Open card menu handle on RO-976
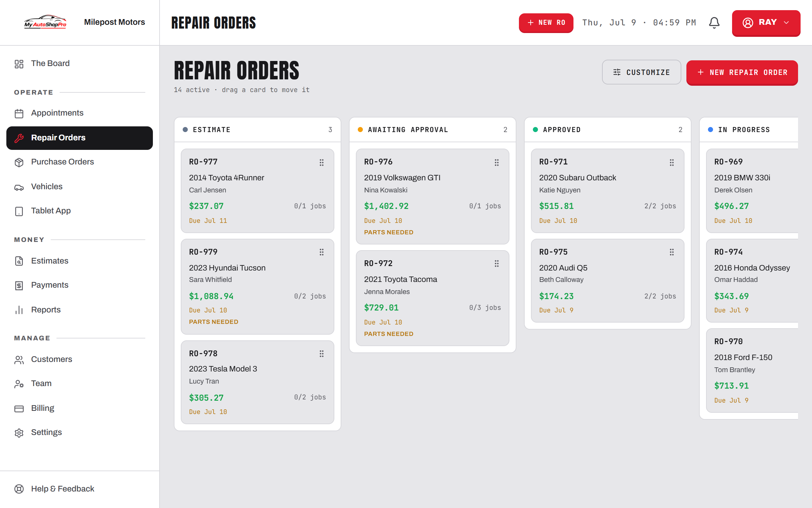812x508 pixels. (x=497, y=163)
